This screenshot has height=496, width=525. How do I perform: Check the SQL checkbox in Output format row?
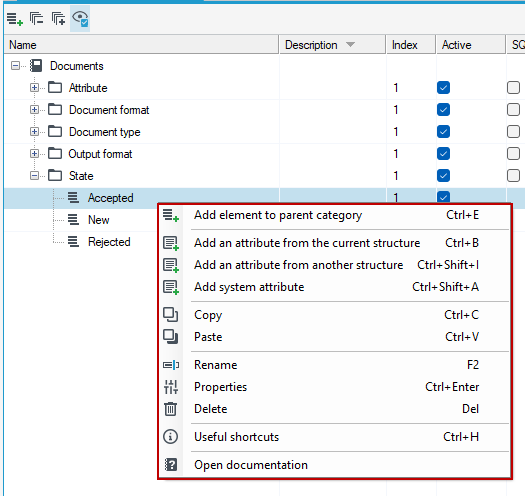click(513, 154)
